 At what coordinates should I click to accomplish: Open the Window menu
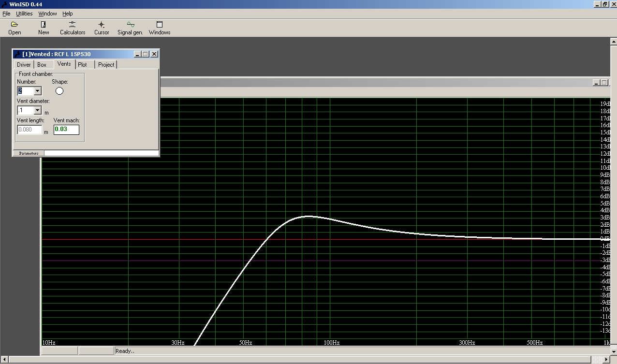tap(47, 14)
